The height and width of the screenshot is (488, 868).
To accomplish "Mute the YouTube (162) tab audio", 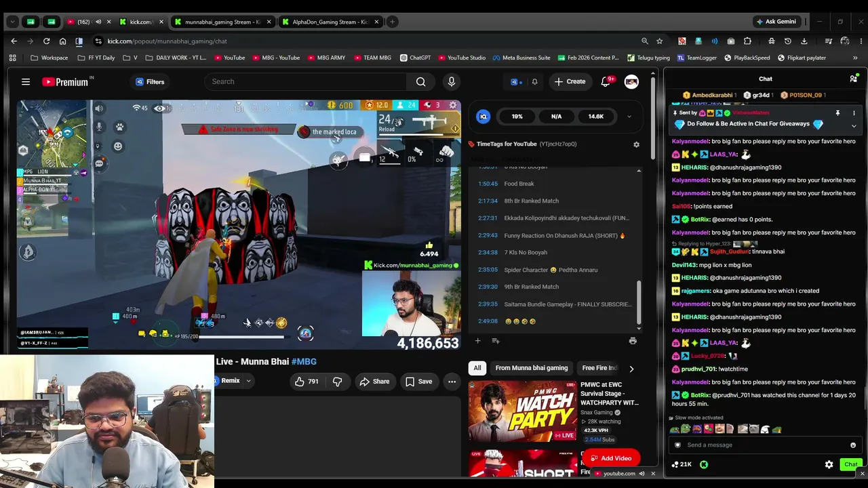I will [98, 22].
